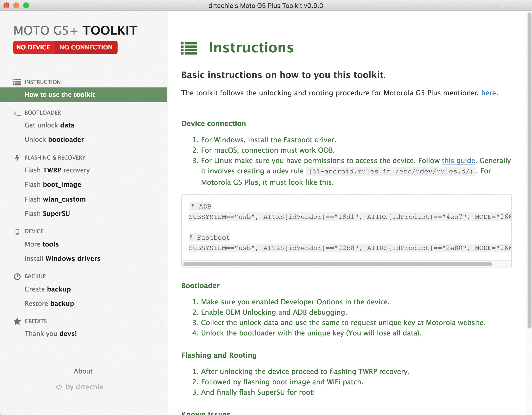
Task: Click the orange minimize window button
Action: tap(16, 5)
